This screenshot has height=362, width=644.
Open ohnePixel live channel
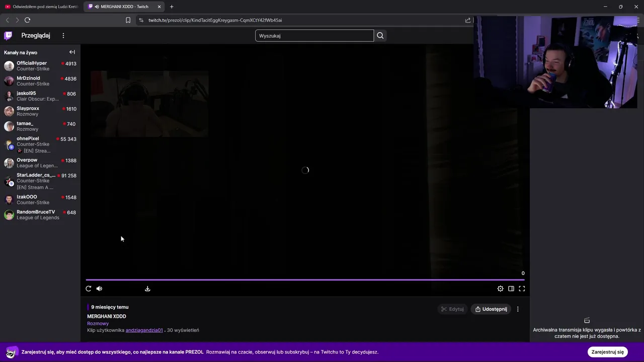tap(40, 145)
